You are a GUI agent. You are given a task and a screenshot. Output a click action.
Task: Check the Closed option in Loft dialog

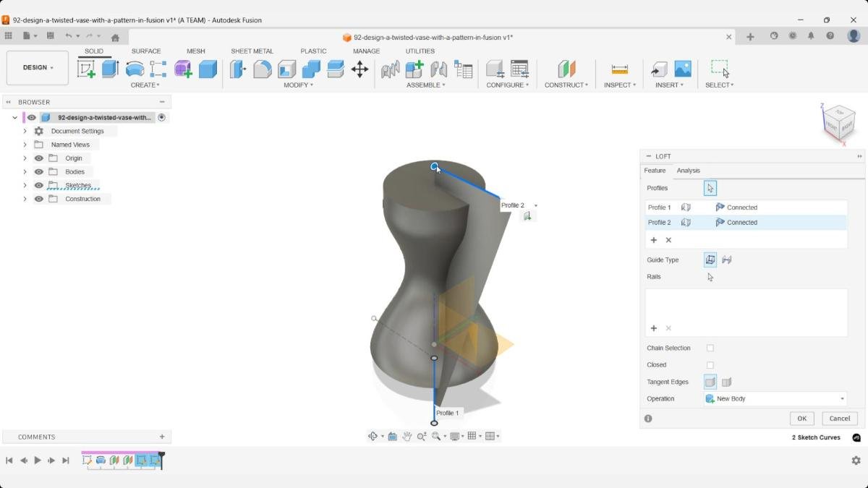(710, 364)
